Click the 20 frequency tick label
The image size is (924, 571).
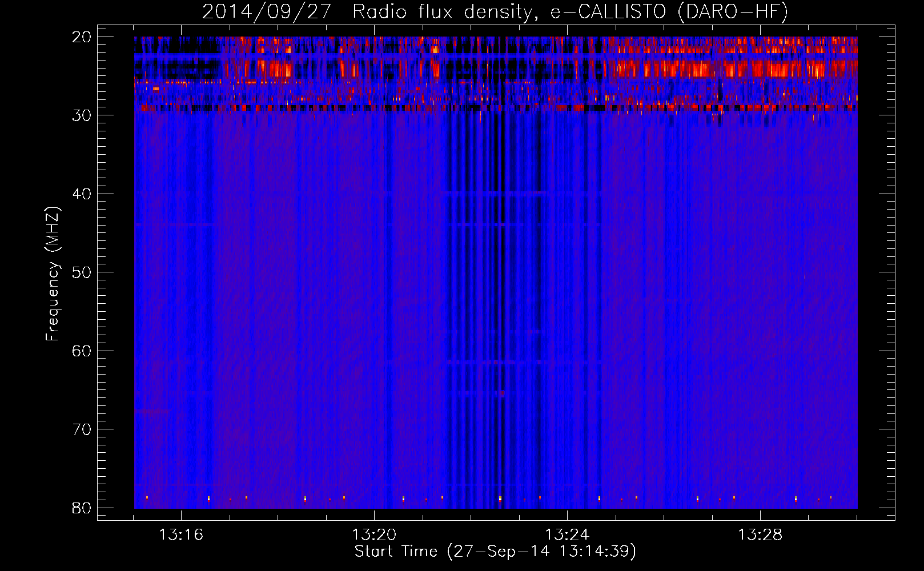(82, 37)
